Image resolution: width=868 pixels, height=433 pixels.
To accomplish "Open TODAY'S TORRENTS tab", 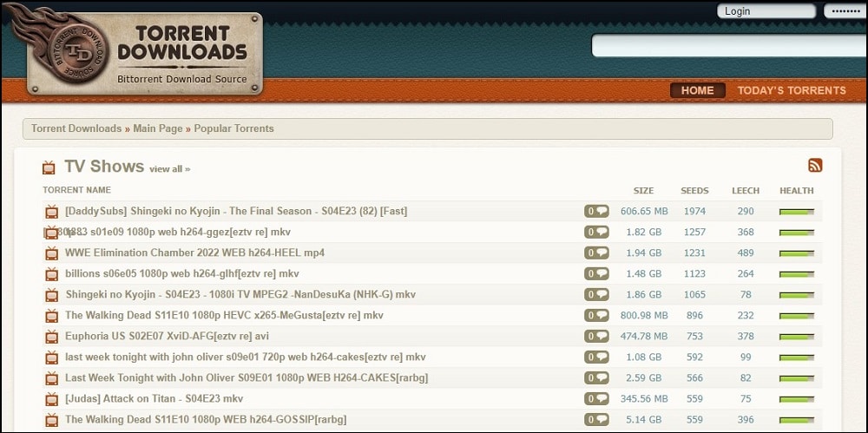I will click(792, 90).
